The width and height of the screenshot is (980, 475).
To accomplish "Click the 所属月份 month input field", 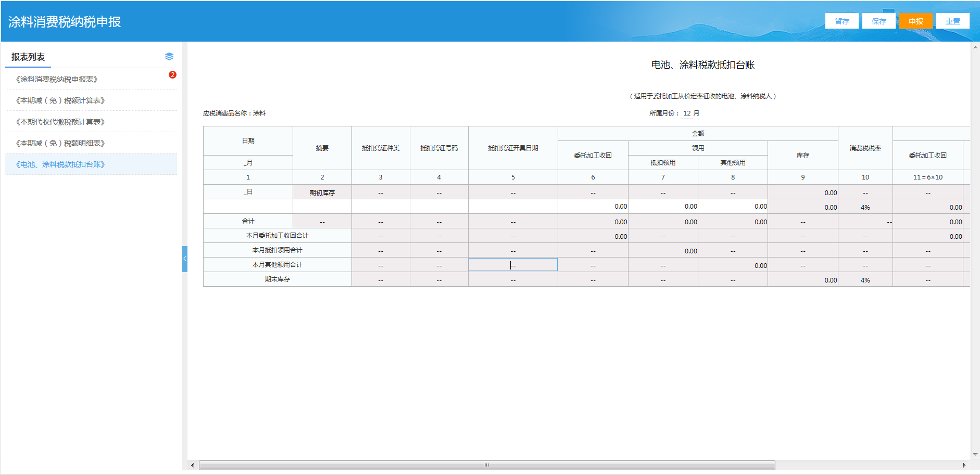I will pos(687,113).
